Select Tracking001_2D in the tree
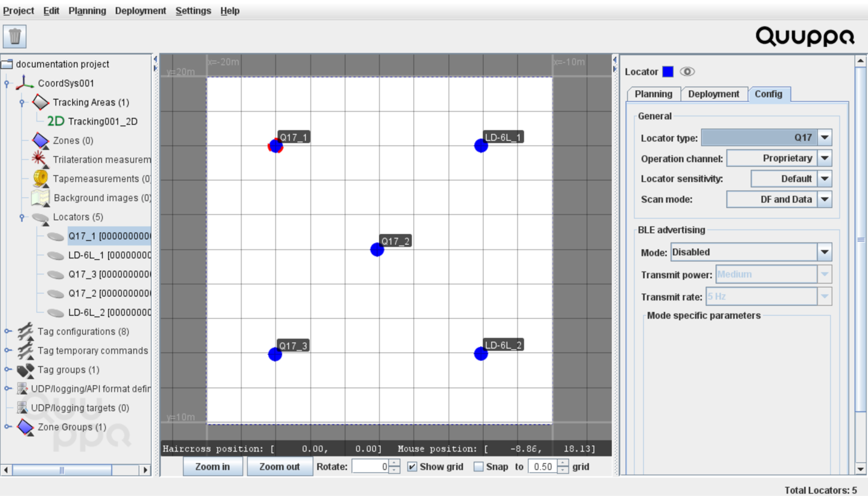 pyautogui.click(x=102, y=122)
